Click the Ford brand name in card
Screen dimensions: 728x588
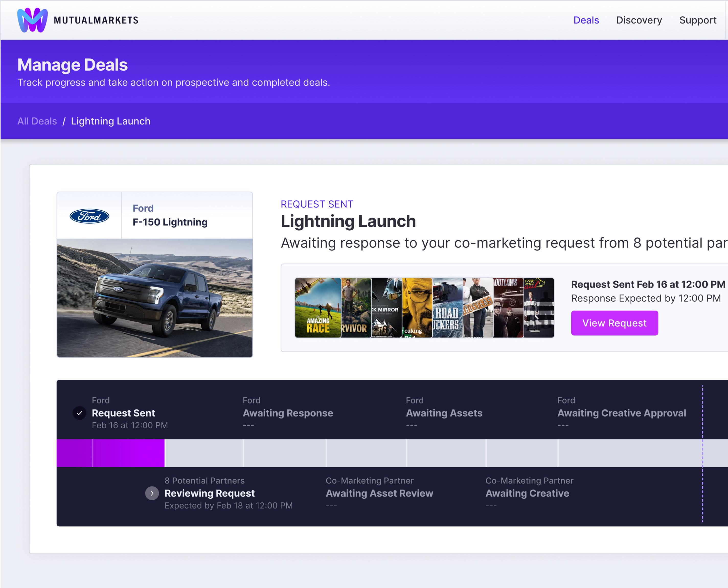click(143, 208)
